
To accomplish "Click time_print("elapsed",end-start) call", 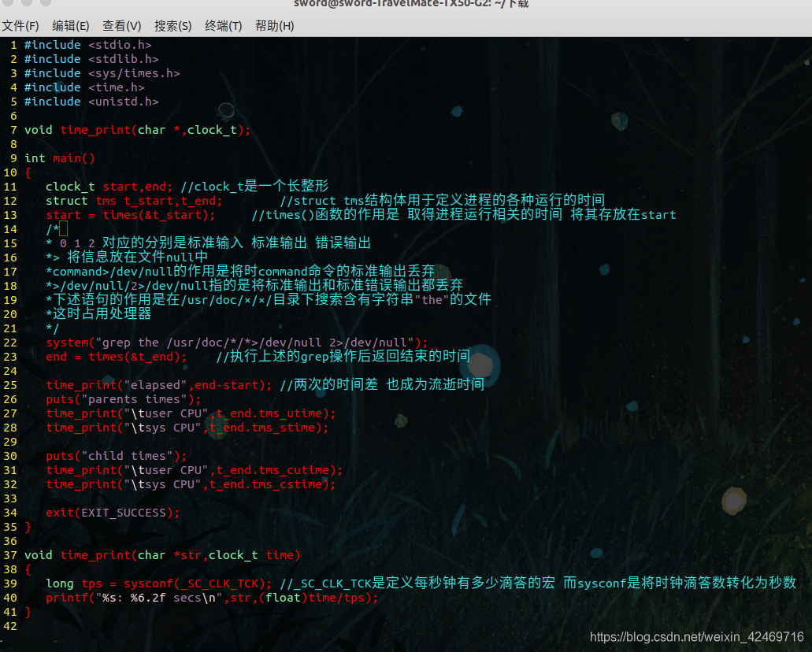I will (x=159, y=385).
